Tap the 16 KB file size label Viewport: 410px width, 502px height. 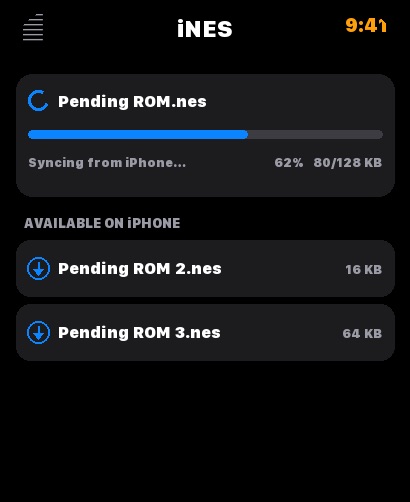pyautogui.click(x=364, y=269)
